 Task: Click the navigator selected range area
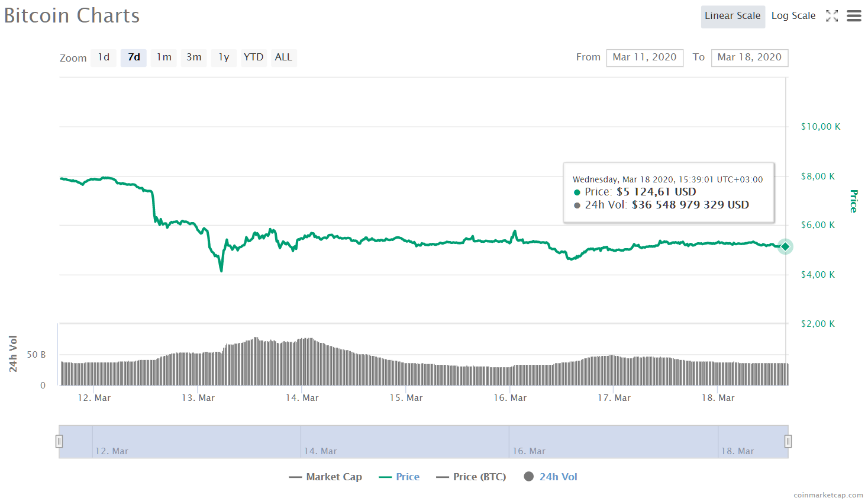point(424,441)
